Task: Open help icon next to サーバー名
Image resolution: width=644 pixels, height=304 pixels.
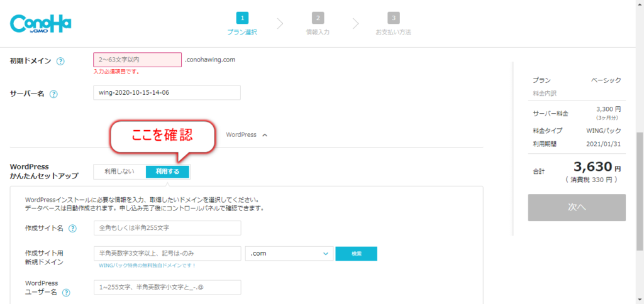Action: [x=53, y=94]
